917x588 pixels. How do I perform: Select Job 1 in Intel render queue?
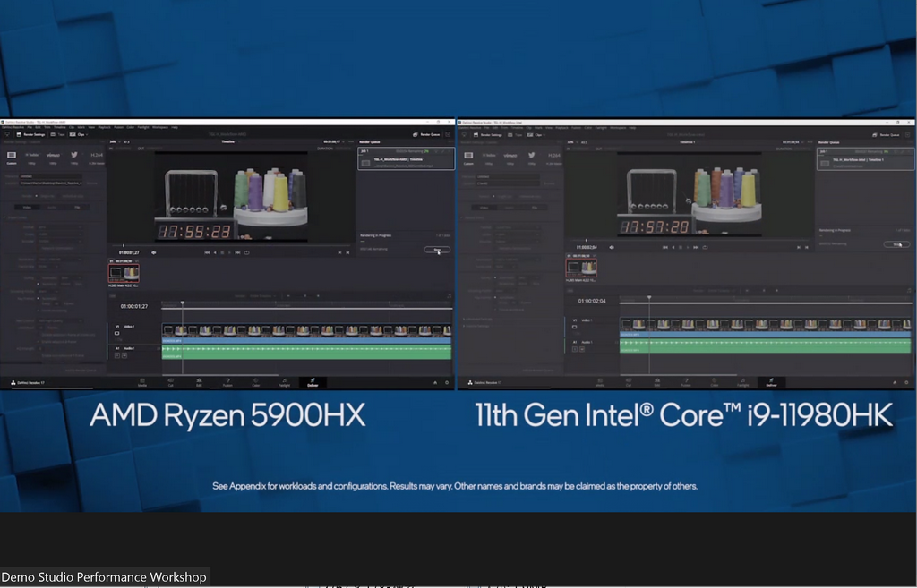(865, 159)
